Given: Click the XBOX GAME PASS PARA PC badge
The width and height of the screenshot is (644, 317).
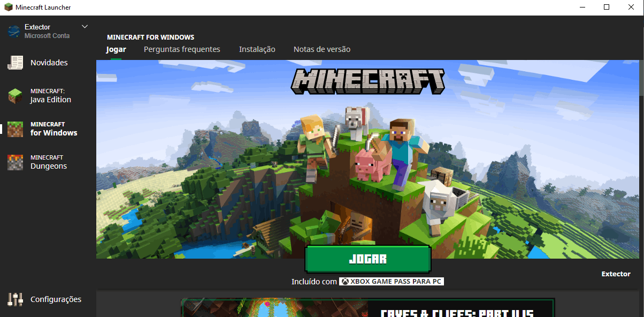Looking at the screenshot, I should coord(392,282).
